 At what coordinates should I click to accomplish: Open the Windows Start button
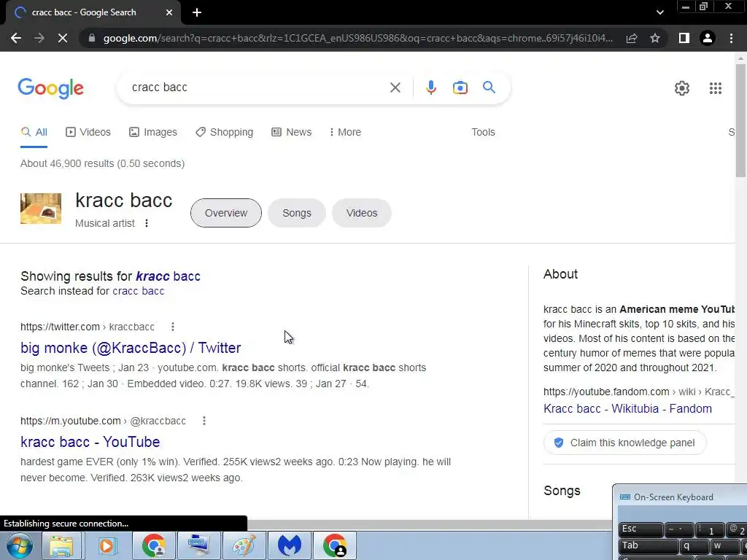[x=20, y=545]
